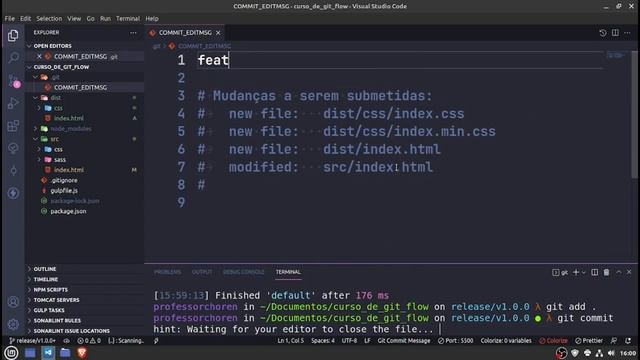The height and width of the screenshot is (360, 640).
Task: Open the Accounts icon in activity bar
Action: coord(13,302)
